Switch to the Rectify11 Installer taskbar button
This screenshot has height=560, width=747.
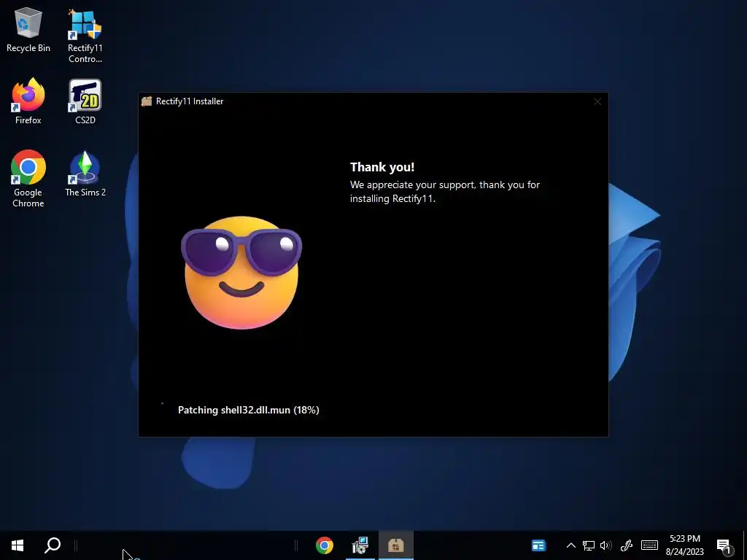[x=396, y=545]
